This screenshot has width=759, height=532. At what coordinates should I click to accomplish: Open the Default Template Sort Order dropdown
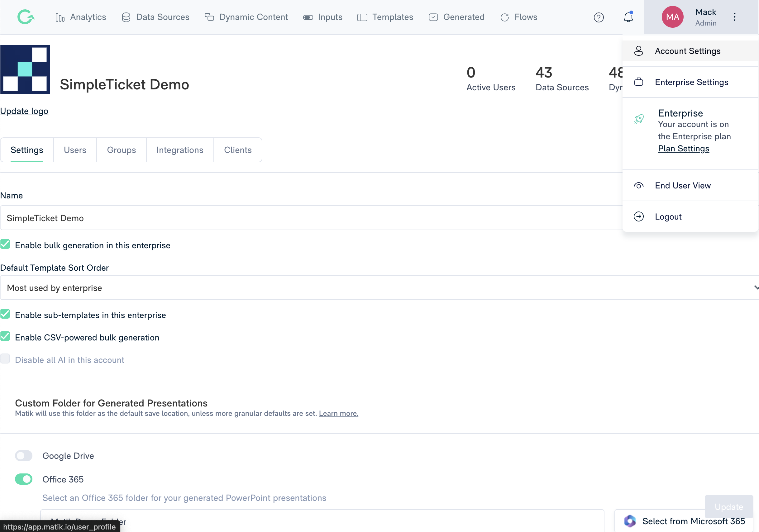coord(379,288)
